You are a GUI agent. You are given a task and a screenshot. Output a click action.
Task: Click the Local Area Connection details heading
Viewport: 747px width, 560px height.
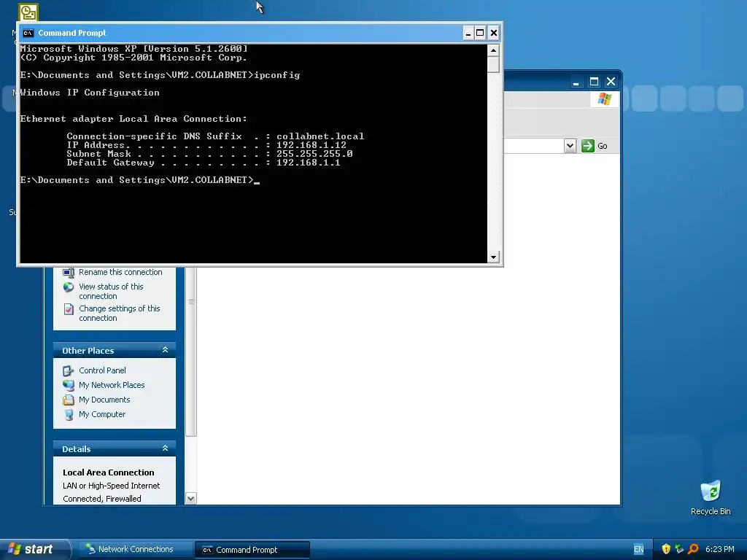[109, 472]
